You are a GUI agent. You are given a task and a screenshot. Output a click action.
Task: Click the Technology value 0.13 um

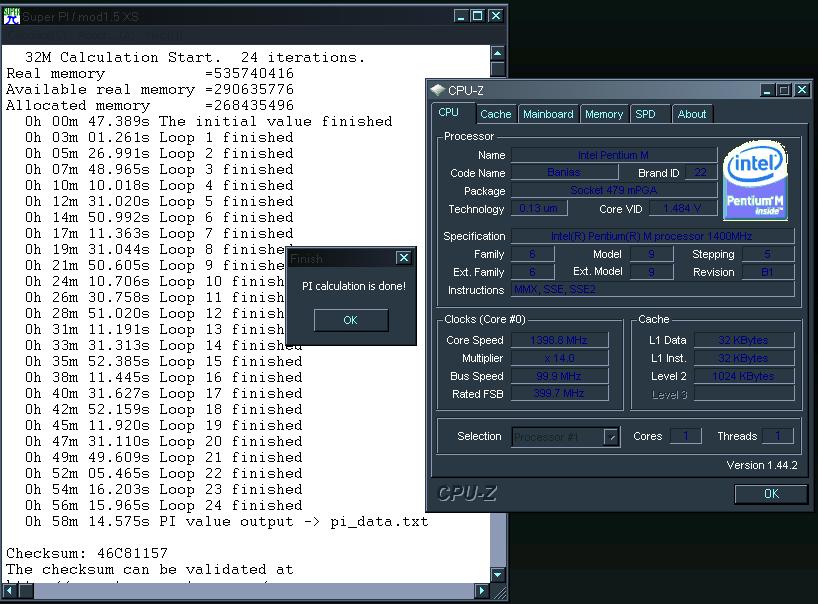[539, 209]
